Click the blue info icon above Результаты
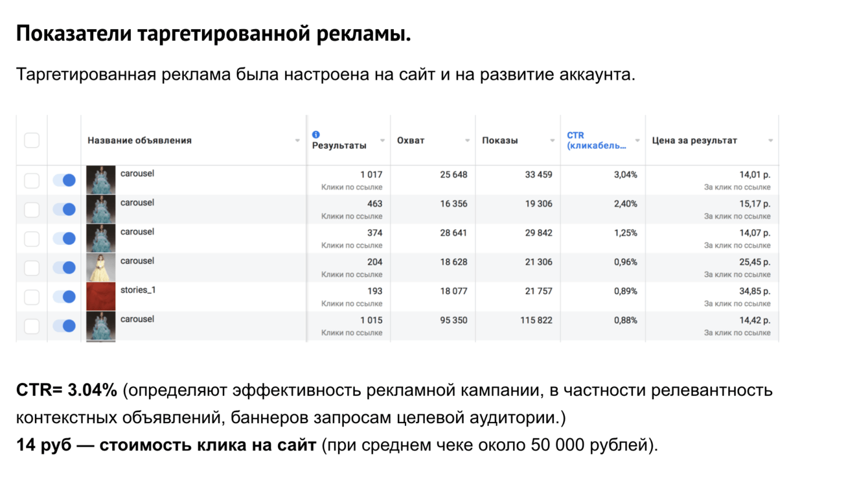 (x=316, y=134)
